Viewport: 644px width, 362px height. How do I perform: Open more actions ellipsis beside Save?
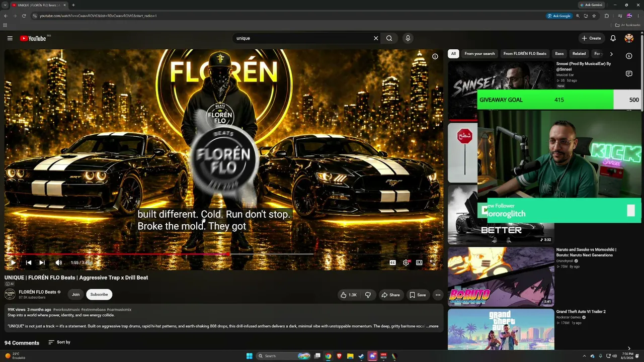coord(438,295)
